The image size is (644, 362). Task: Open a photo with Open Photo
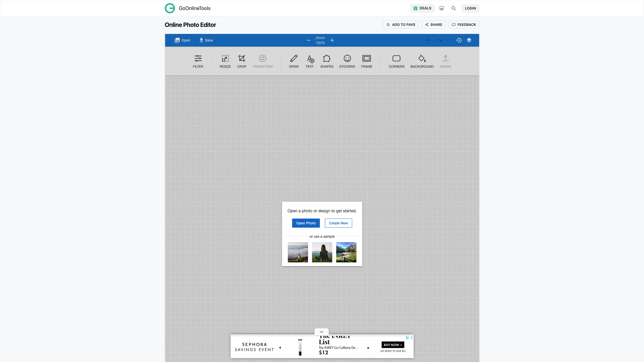(306, 223)
